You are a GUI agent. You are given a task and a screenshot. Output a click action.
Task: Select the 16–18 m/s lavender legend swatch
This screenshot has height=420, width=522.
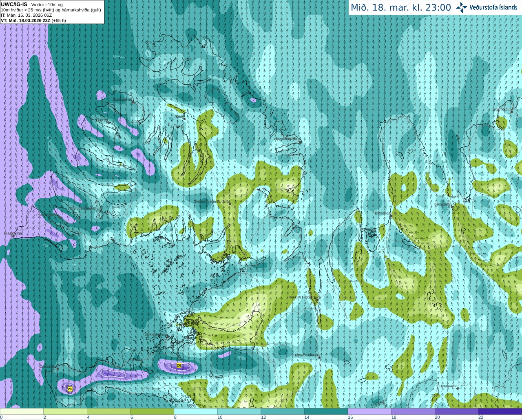click(x=370, y=411)
